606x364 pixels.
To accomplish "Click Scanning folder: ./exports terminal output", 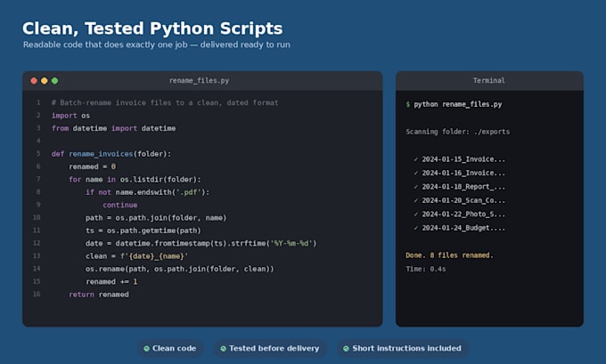I will (457, 132).
